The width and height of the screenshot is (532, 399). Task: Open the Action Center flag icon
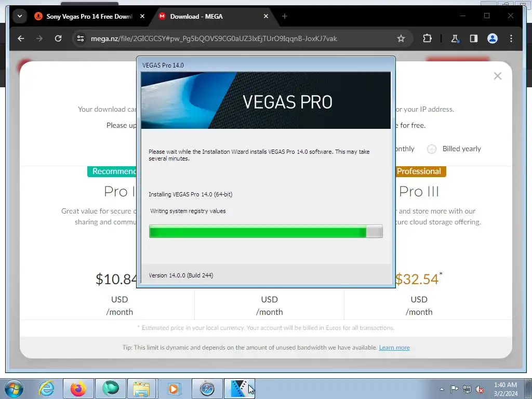coord(454,389)
